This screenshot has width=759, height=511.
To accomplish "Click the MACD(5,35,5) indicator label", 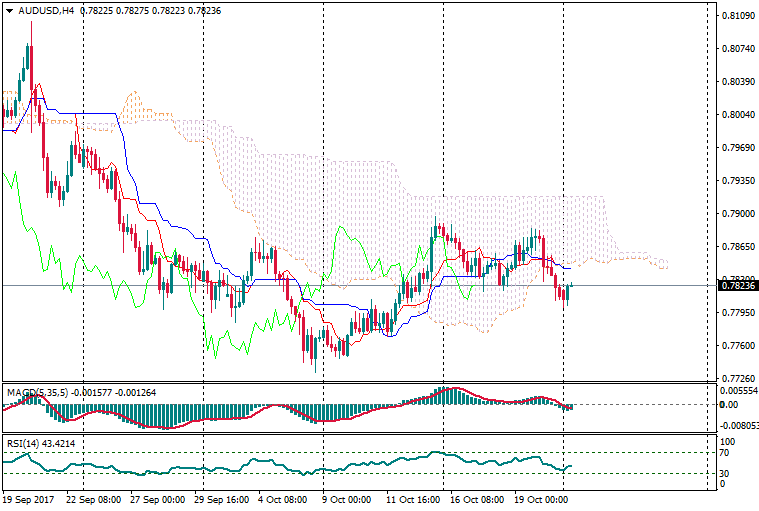I will click(36, 392).
